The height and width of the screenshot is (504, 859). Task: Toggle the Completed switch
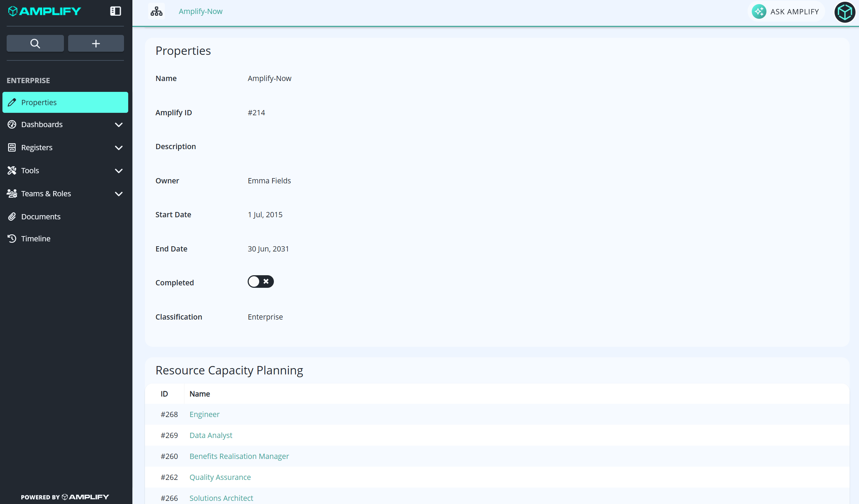[x=261, y=282]
